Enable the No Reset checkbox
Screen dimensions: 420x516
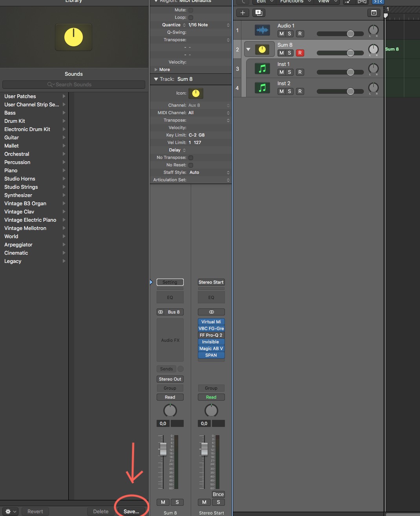tap(191, 165)
